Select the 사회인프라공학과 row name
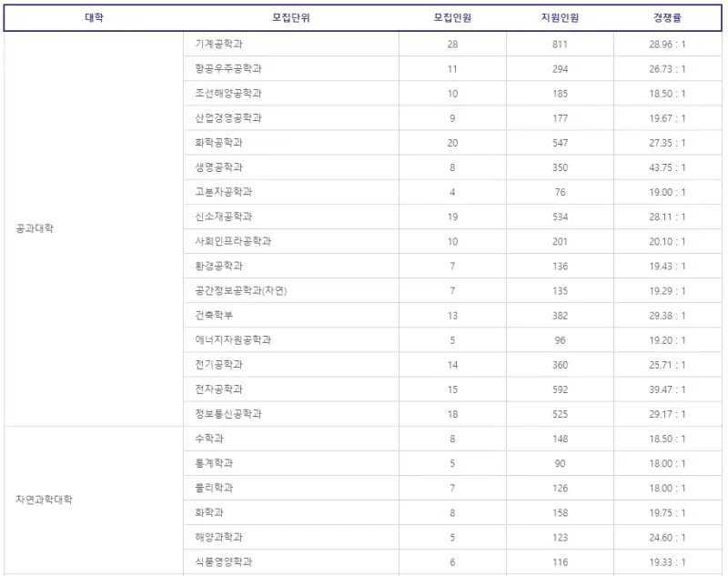 tap(233, 241)
